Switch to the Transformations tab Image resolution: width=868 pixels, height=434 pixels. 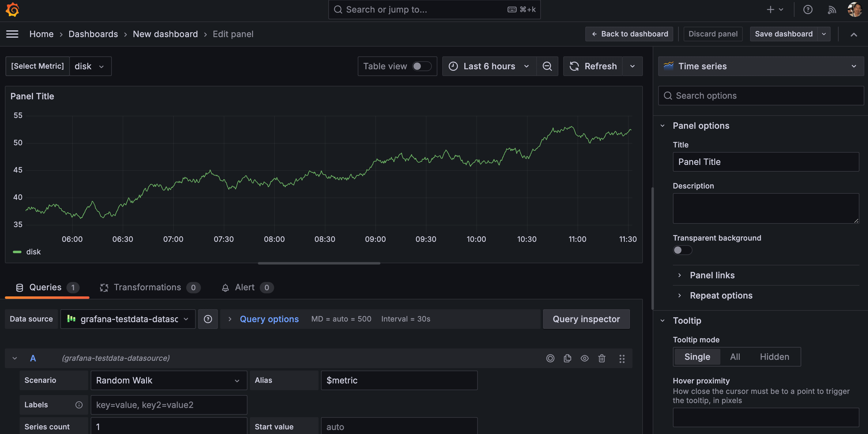pos(147,287)
